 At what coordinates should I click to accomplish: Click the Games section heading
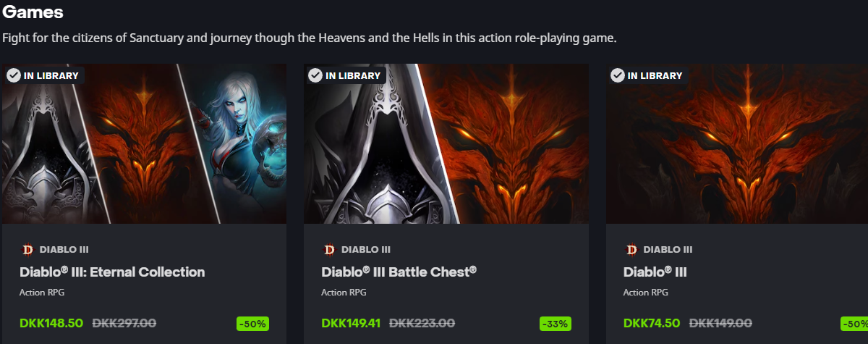pyautogui.click(x=33, y=12)
